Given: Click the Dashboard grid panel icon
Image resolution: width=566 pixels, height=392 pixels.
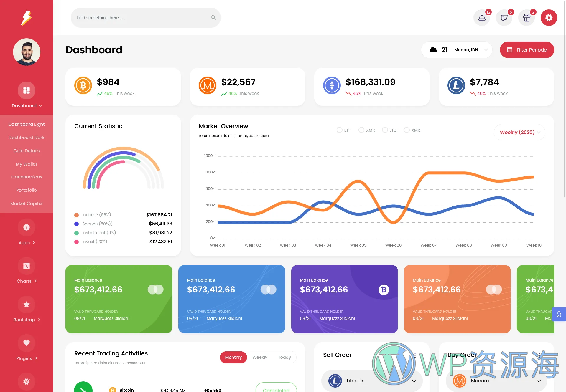Looking at the screenshot, I should (x=26, y=90).
